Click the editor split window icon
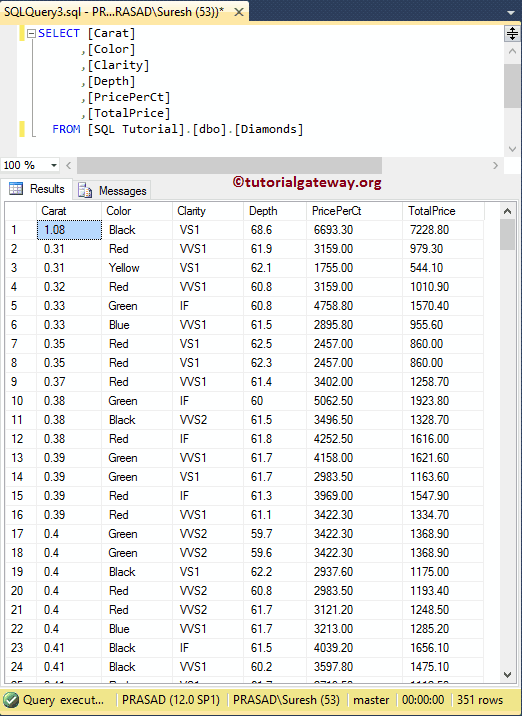This screenshot has width=522, height=716. [x=512, y=33]
